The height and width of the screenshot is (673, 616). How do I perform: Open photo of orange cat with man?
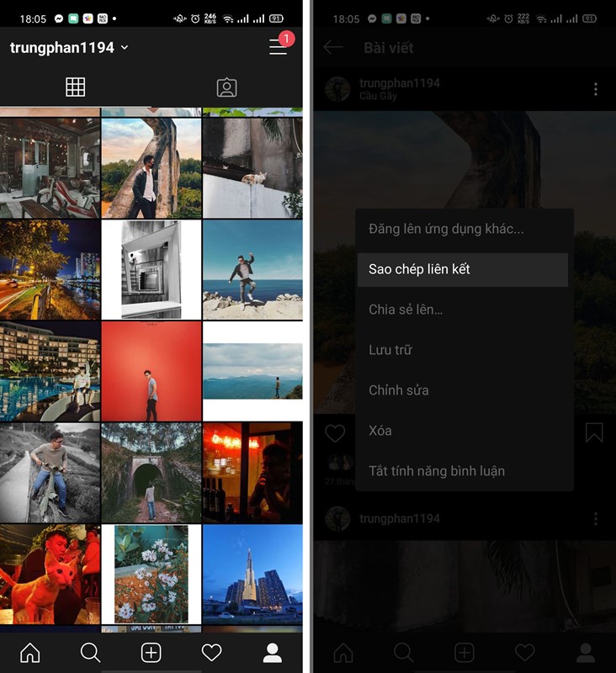pyautogui.click(x=50, y=575)
